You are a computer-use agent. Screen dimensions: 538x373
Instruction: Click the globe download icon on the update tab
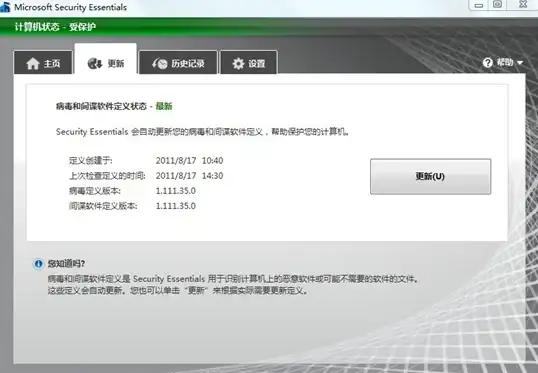pyautogui.click(x=95, y=63)
